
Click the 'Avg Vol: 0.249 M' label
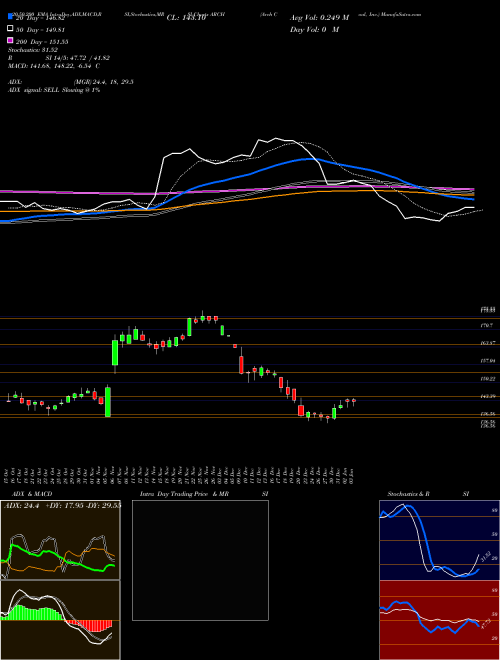tap(319, 18)
